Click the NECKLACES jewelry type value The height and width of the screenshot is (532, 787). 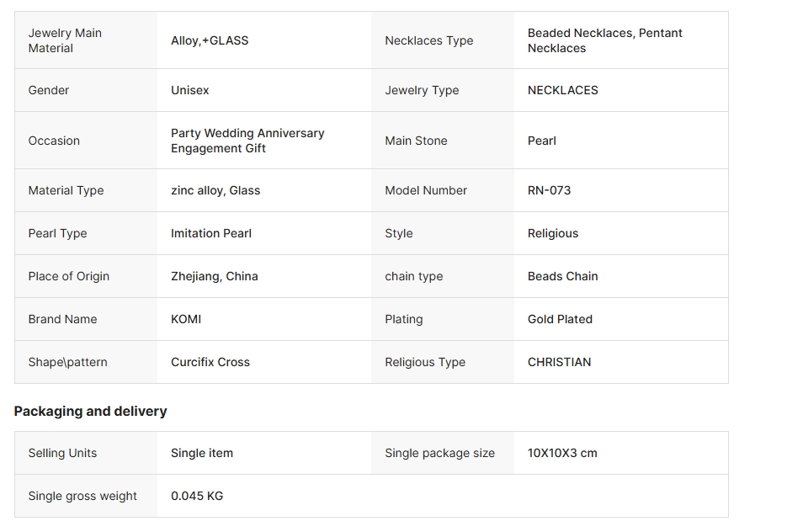point(562,90)
